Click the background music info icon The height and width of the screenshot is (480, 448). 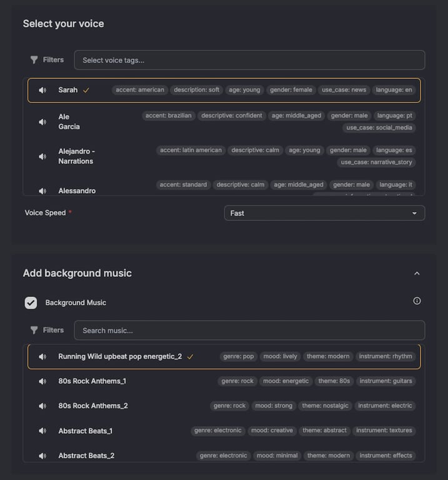coord(417,301)
